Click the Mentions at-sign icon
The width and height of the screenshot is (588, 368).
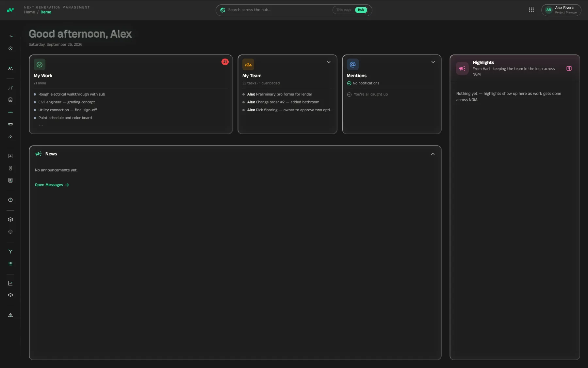coord(353,64)
